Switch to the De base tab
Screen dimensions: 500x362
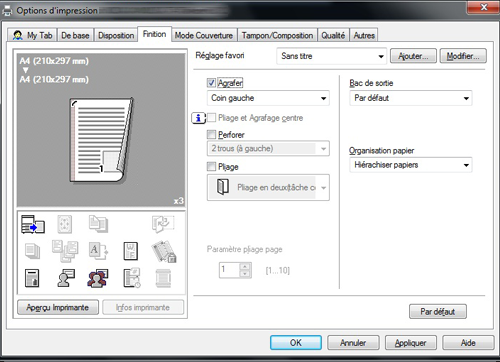76,35
